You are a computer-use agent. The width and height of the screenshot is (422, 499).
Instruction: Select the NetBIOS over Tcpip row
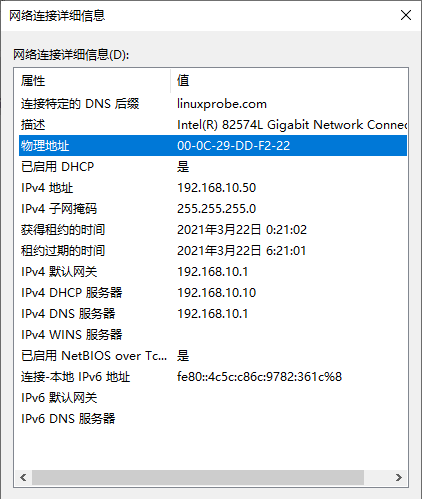213,355
